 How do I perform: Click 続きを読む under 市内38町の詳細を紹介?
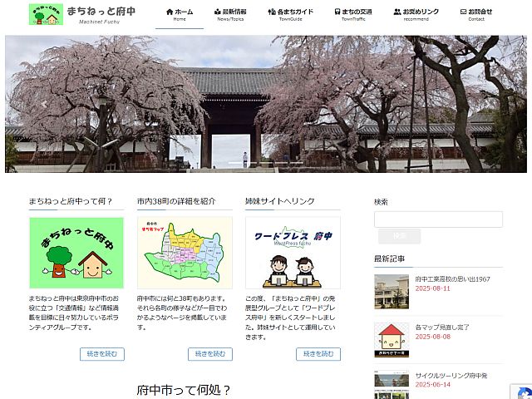(x=209, y=354)
